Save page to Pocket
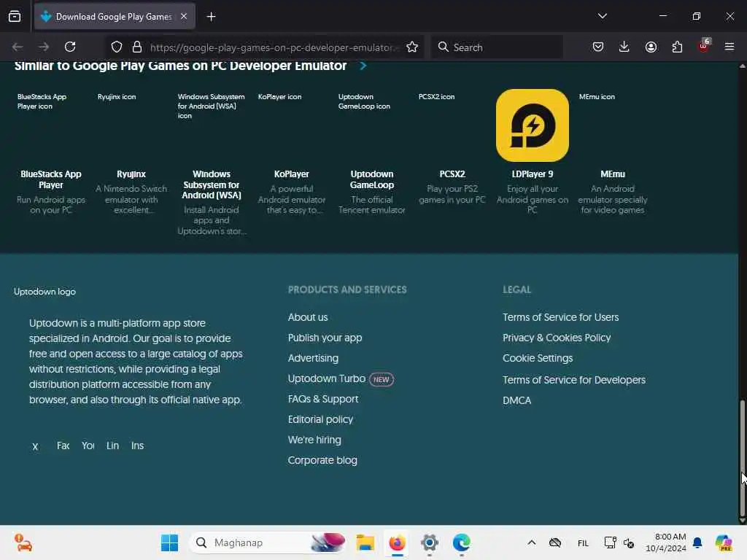Viewport: 747px width, 560px height. coord(598,47)
